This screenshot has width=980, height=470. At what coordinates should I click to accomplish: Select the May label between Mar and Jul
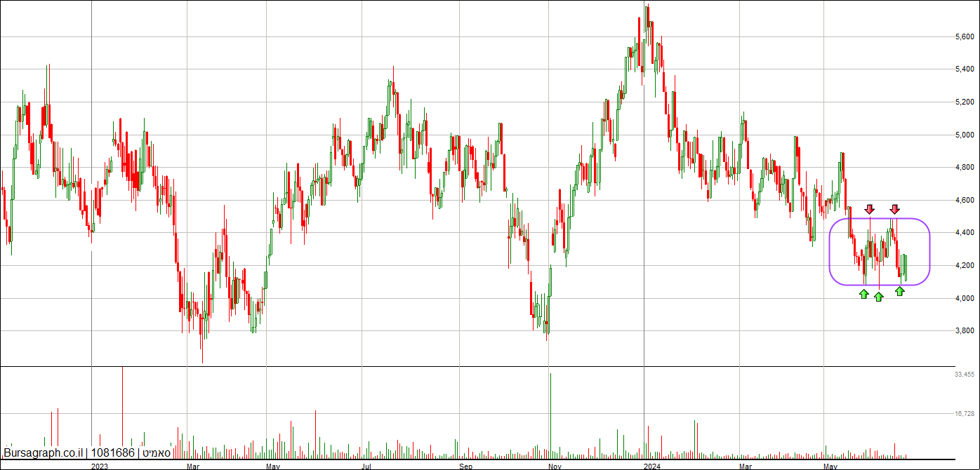click(274, 466)
